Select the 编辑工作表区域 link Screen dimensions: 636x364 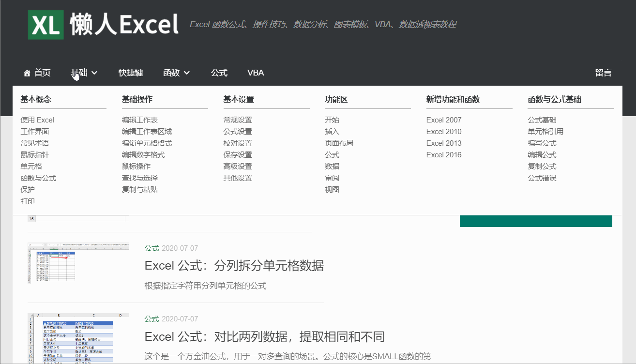[147, 132]
